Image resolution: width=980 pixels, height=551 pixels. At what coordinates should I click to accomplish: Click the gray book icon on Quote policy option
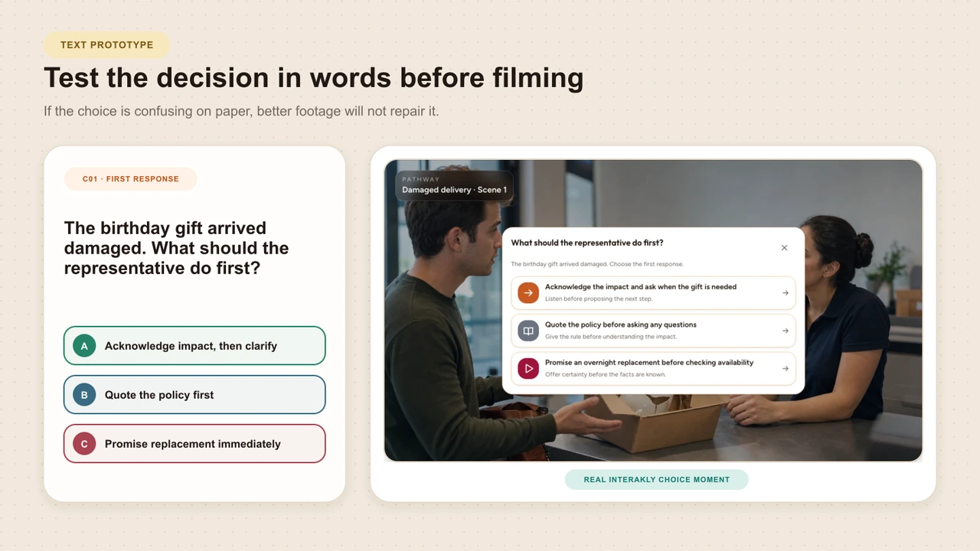tap(528, 331)
